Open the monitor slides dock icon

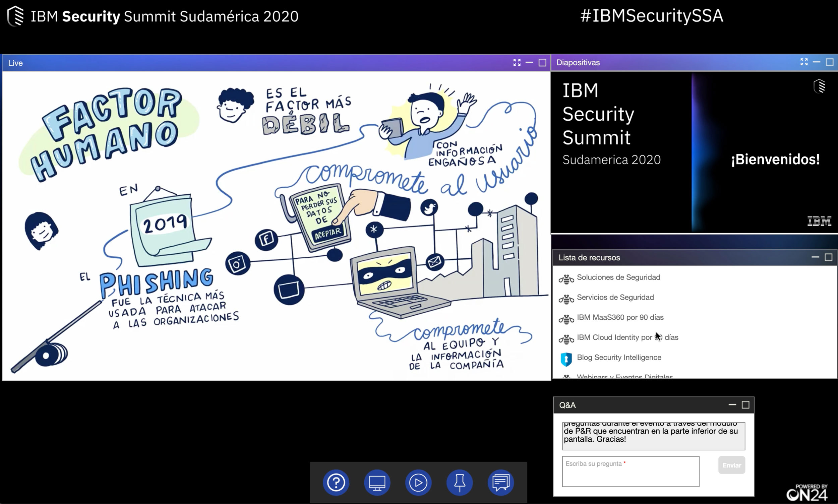[x=377, y=482]
